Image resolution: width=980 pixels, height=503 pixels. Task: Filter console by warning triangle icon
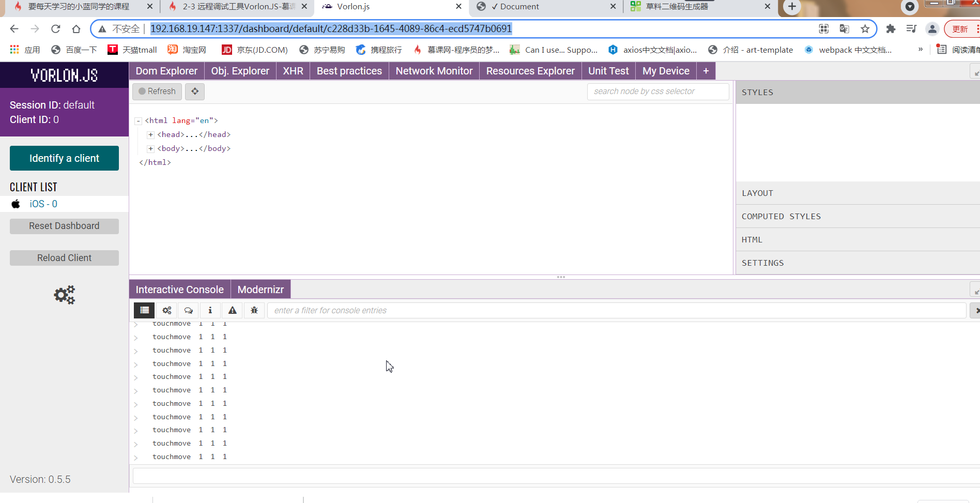click(x=233, y=310)
